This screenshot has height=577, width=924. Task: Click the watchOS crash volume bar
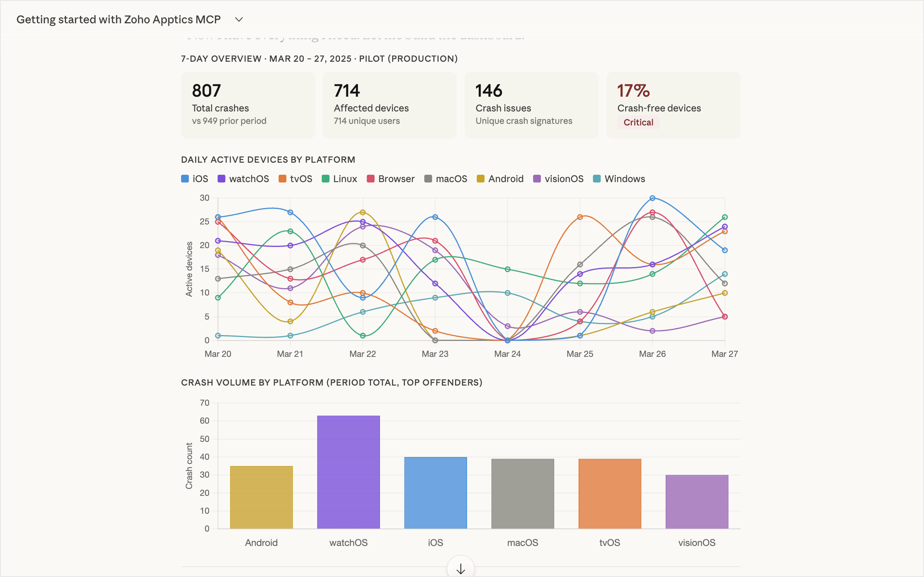(x=348, y=472)
